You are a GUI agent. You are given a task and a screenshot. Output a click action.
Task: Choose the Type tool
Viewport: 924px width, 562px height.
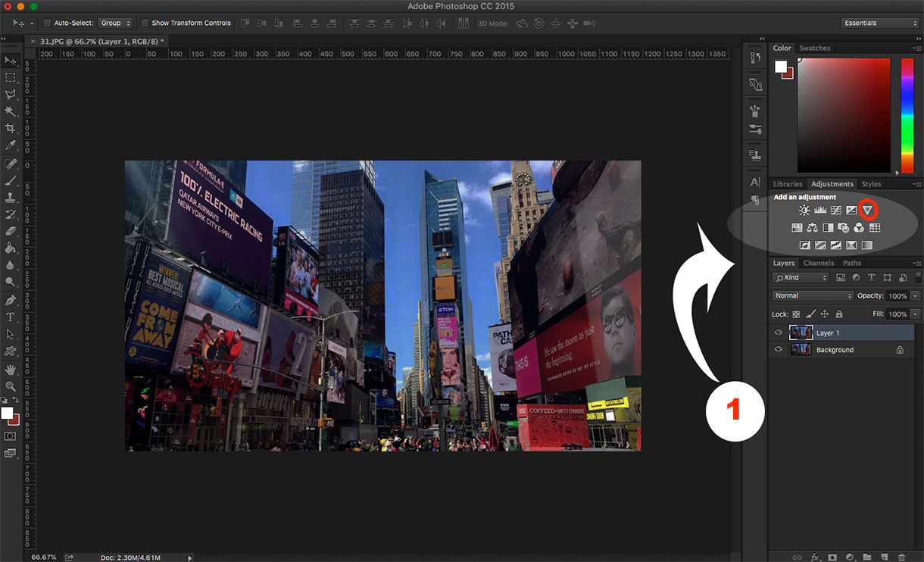point(11,317)
